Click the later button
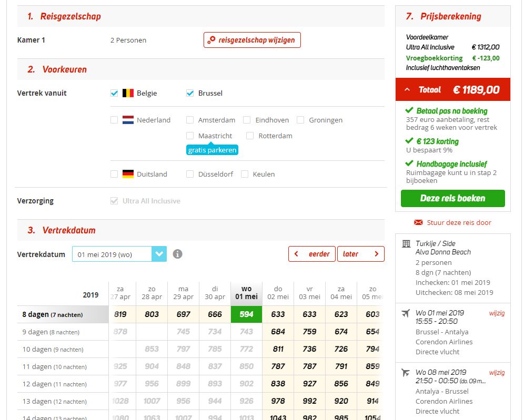The height and width of the screenshot is (420, 524). (361, 254)
